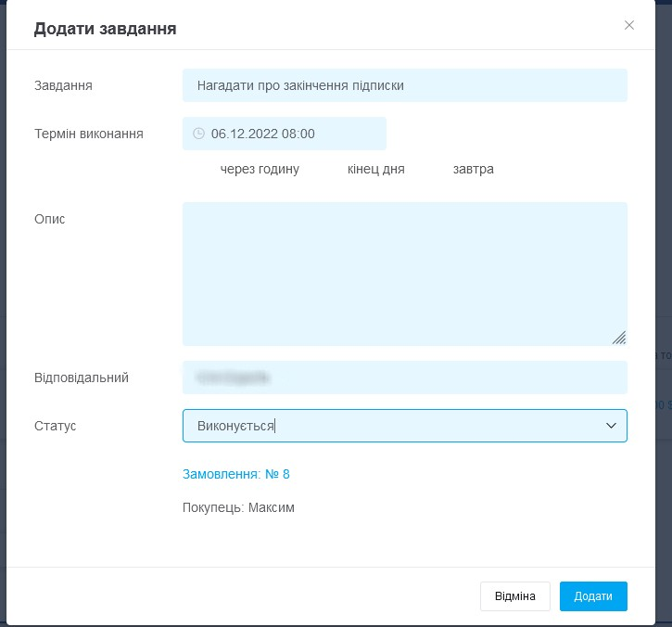The height and width of the screenshot is (627, 672).
Task: Click the 'Додати завдання' dialog title
Action: pyautogui.click(x=105, y=29)
